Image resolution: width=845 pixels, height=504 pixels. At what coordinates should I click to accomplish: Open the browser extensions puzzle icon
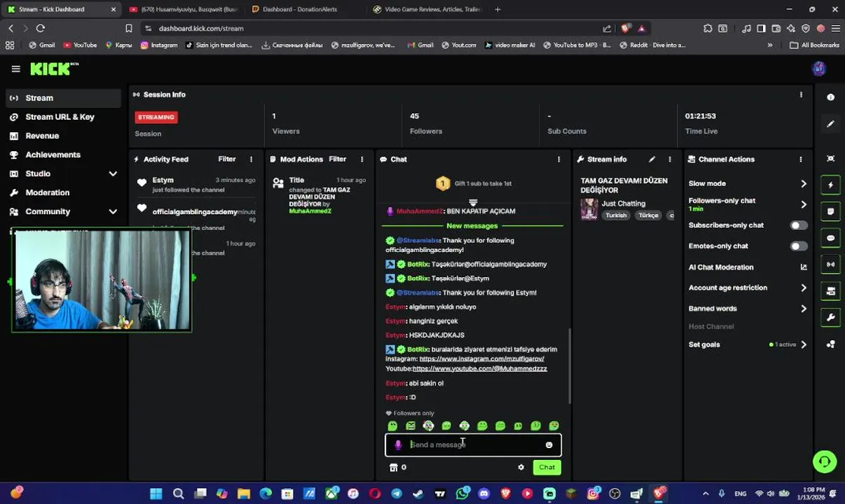coord(708,28)
